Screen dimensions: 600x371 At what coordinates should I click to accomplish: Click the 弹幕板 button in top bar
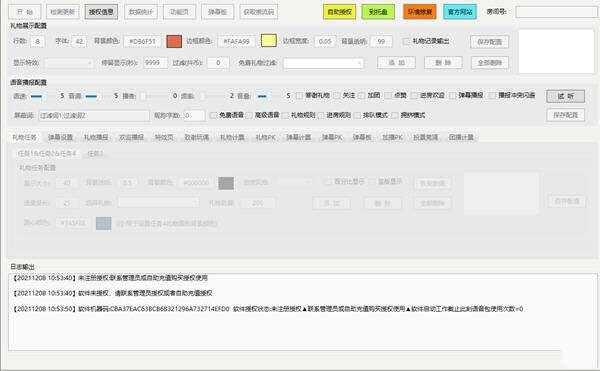[x=217, y=12]
